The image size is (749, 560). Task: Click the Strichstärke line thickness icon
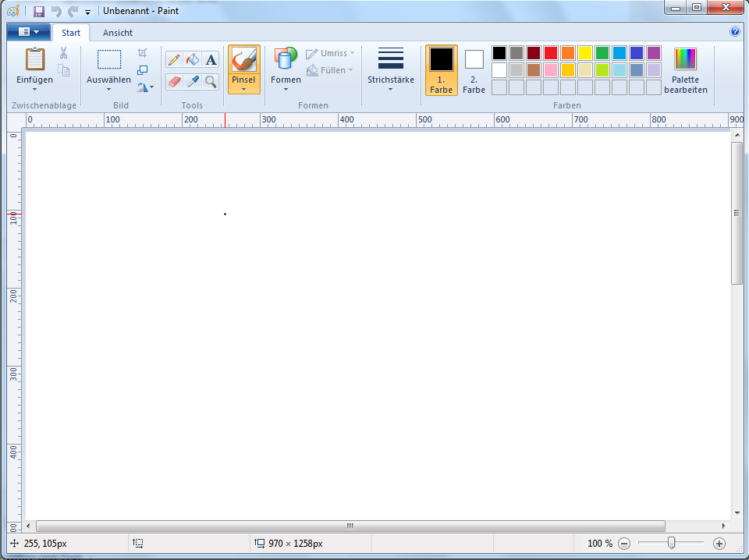[391, 58]
